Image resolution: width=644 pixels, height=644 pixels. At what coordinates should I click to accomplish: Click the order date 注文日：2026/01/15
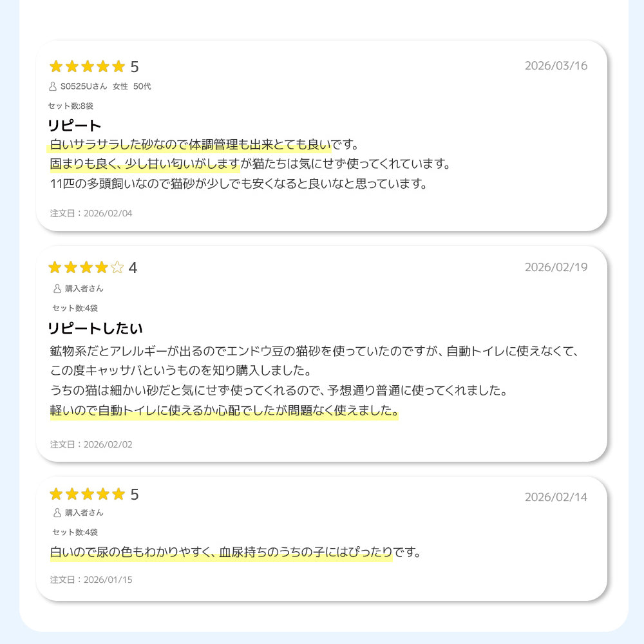[91, 580]
